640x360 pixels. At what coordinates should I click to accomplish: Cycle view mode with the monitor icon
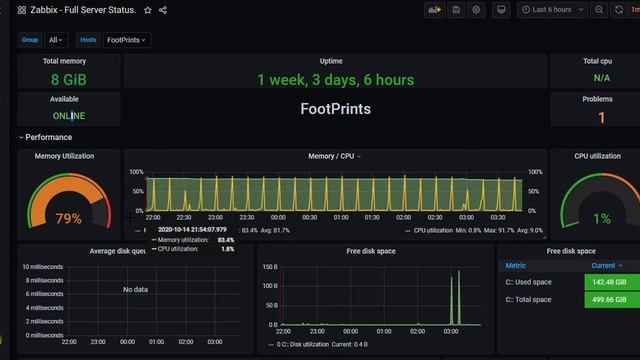coord(501,10)
